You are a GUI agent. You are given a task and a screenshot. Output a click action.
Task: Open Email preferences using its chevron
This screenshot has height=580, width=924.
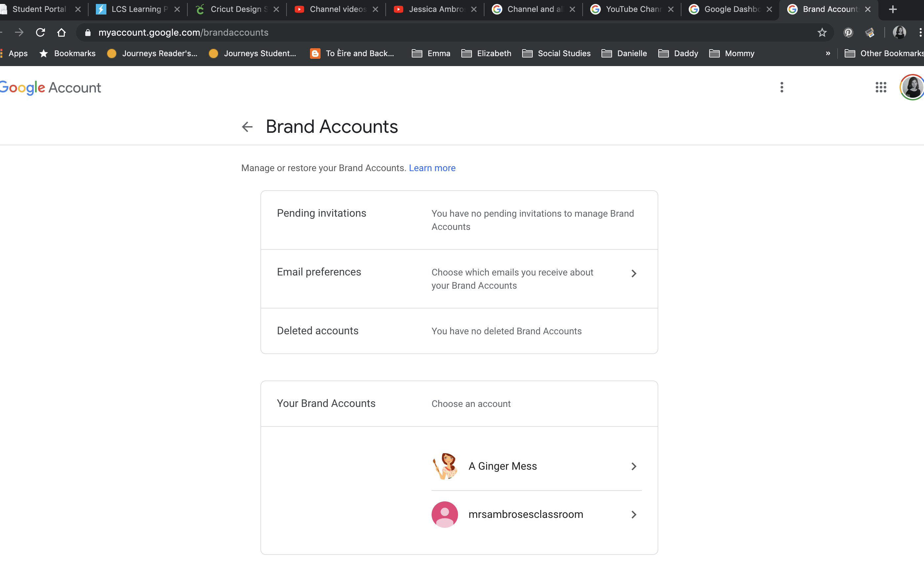[634, 273]
